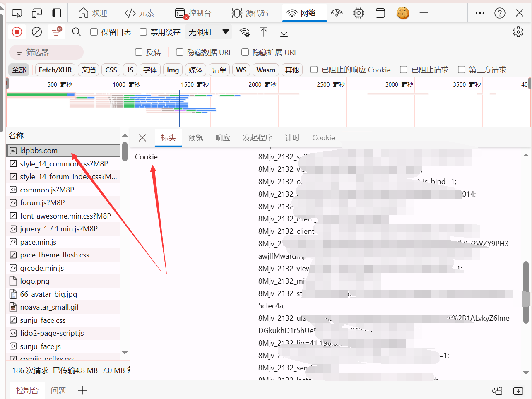Check 隐藏数据 URL

pyautogui.click(x=180, y=52)
